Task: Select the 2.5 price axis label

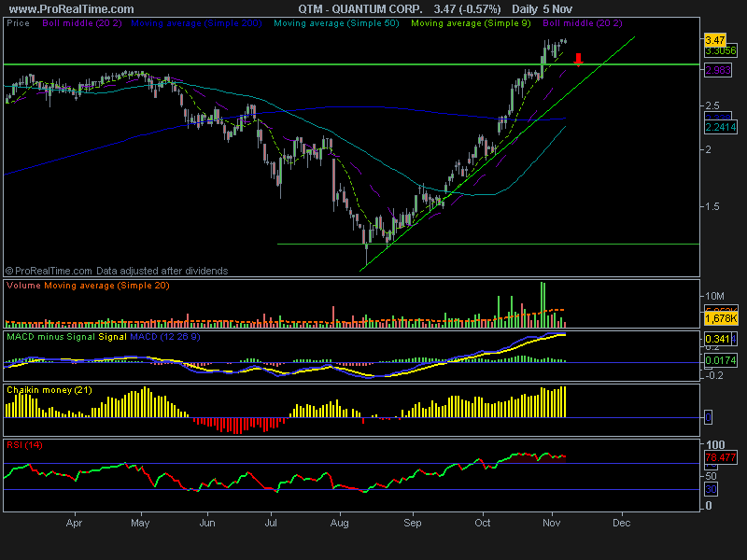Action: click(712, 105)
